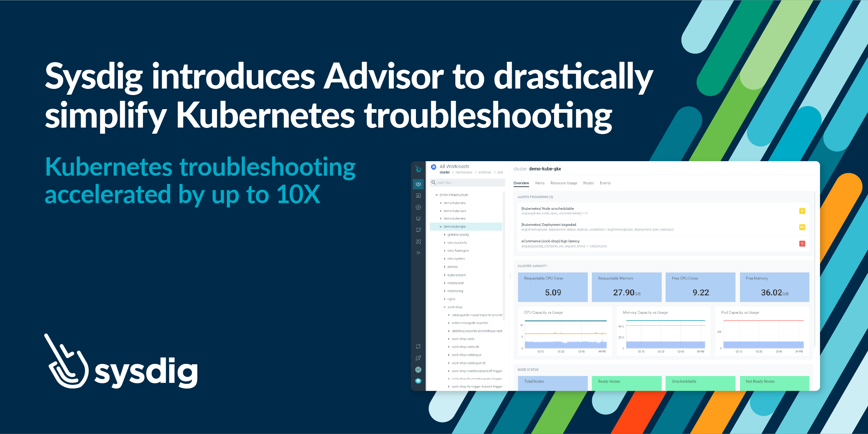
Task: Select the sock-shop-catalogue workload
Action: (466, 355)
